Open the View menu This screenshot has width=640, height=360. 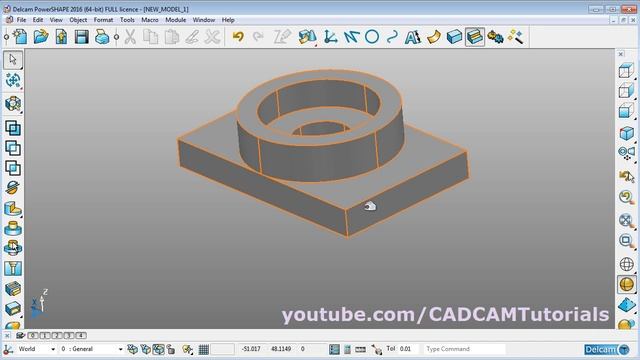click(x=56, y=20)
